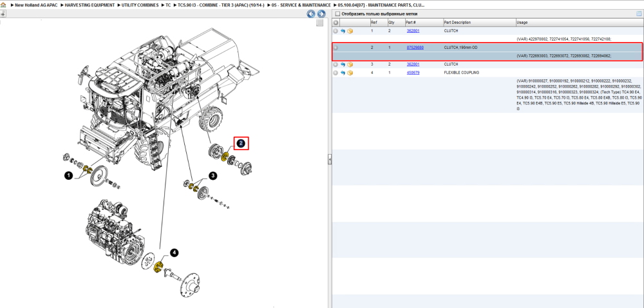Click the yellow flexible coupling part near callout 4

(159, 267)
